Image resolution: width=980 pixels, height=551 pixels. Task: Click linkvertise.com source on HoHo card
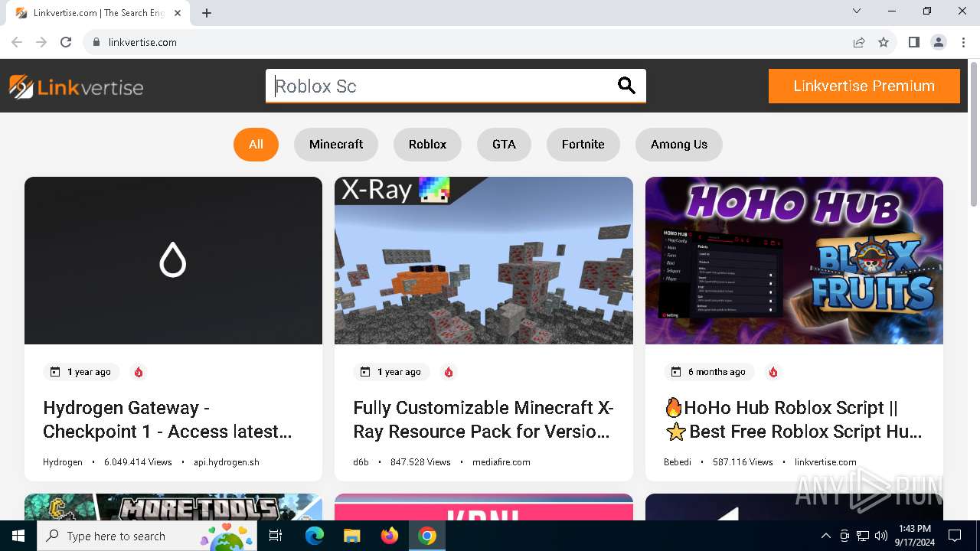coord(825,462)
